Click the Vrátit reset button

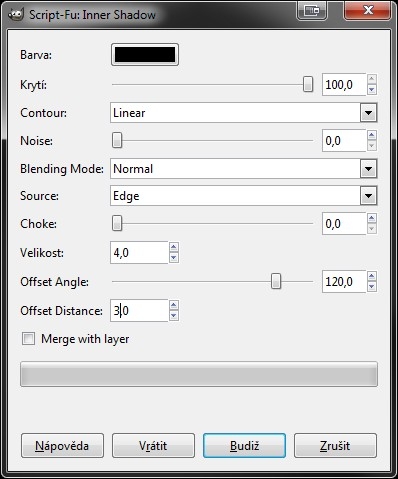153,446
